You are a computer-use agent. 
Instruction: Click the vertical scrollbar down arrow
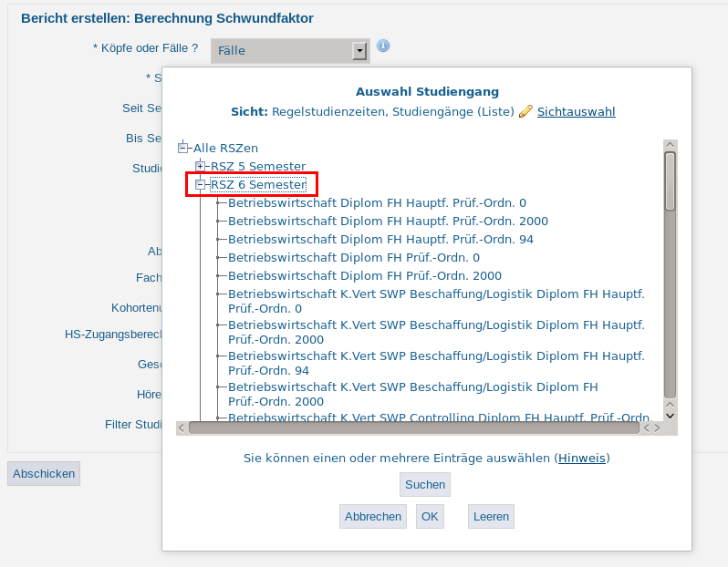click(x=671, y=415)
